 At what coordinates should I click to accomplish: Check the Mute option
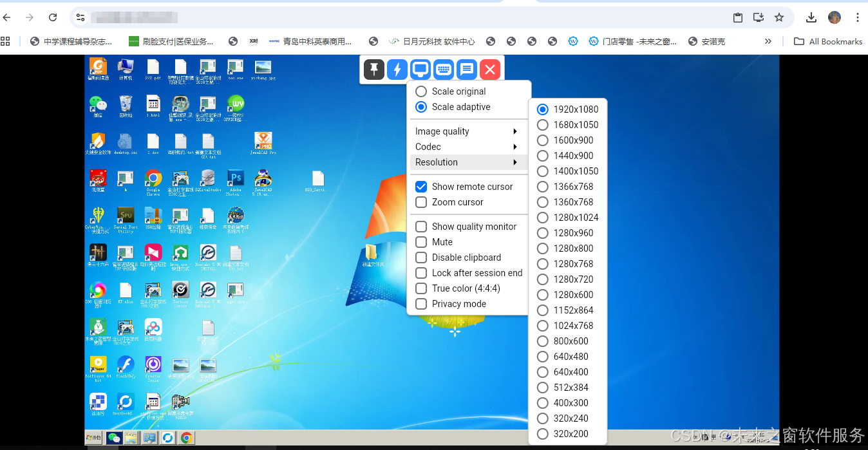pyautogui.click(x=434, y=242)
